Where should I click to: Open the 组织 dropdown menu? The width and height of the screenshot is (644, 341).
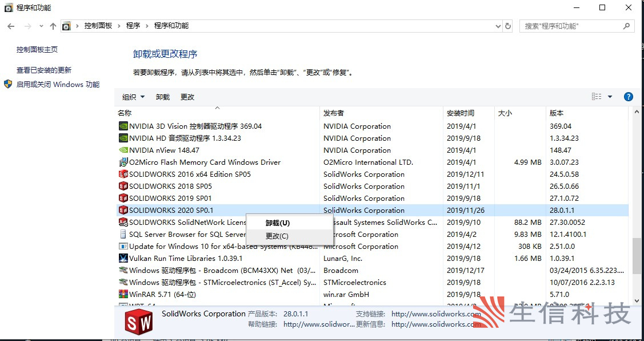point(134,97)
